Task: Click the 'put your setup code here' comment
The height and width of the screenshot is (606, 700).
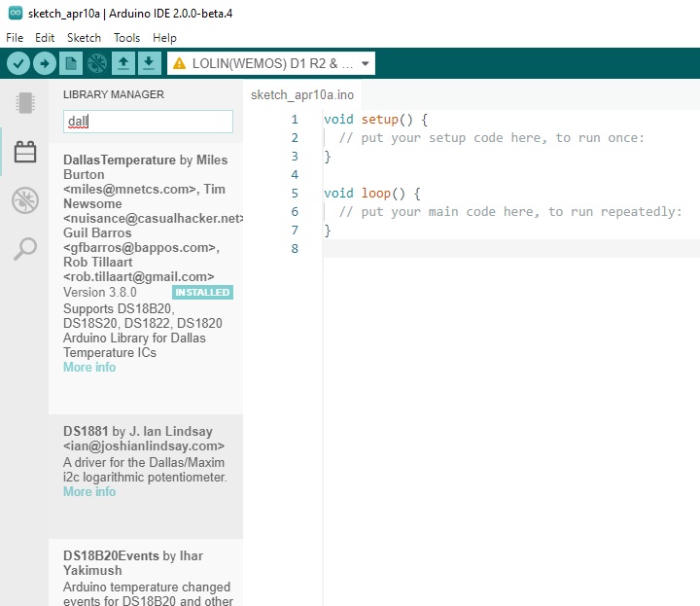Action: (x=492, y=138)
